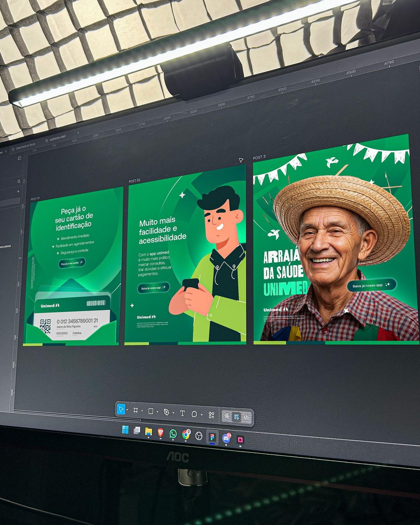Image resolution: width=420 pixels, height=525 pixels.
Task: Open Pen tool options dropdown arrow
Action: pos(173,413)
